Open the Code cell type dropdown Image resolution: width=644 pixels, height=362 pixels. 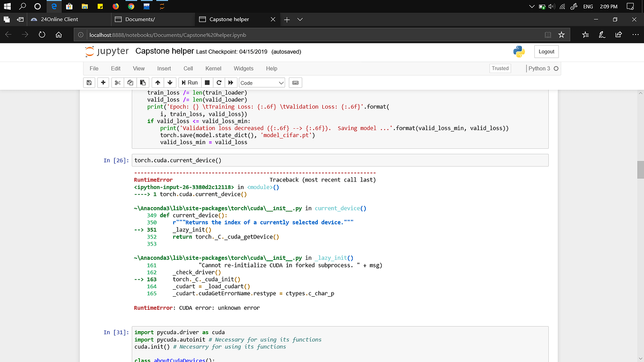pos(261,83)
